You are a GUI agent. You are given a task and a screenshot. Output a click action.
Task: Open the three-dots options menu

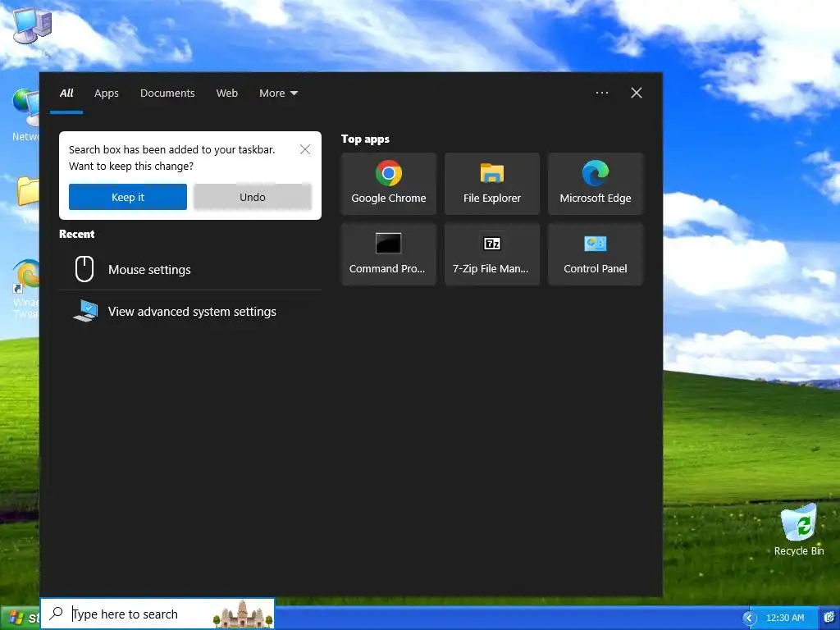pos(601,93)
